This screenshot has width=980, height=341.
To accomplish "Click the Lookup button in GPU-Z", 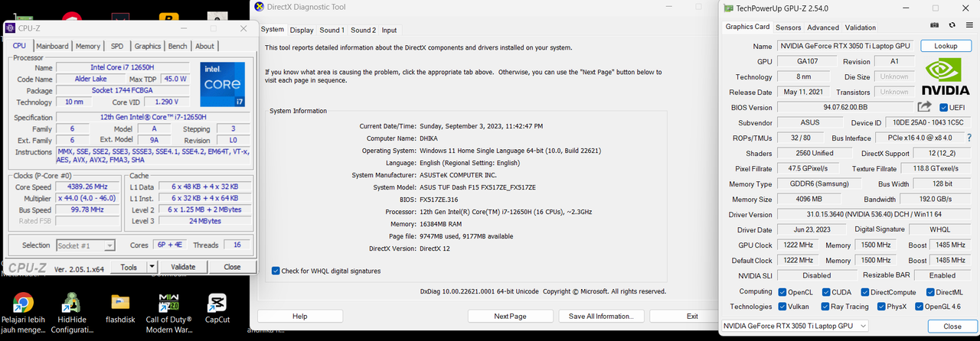I will (x=946, y=46).
